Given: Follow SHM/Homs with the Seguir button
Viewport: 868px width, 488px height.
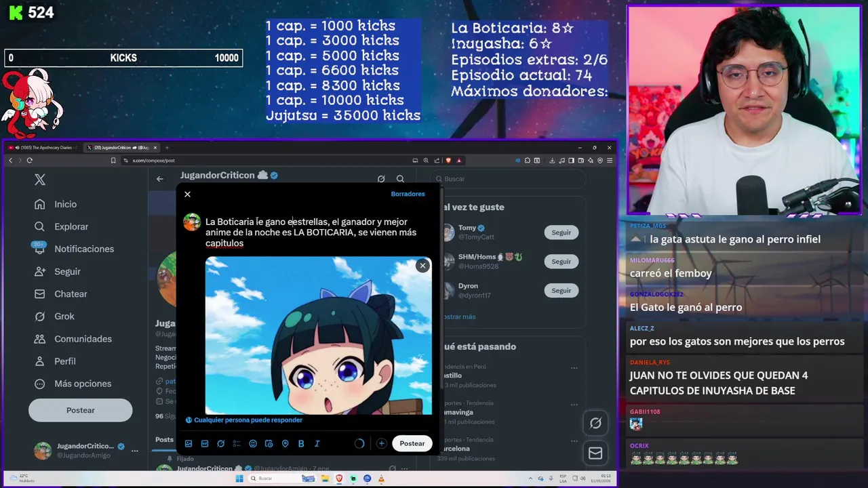Looking at the screenshot, I should 561,262.
